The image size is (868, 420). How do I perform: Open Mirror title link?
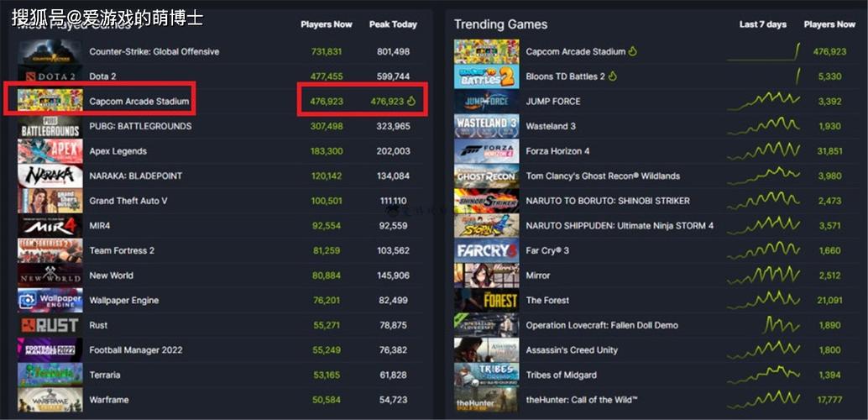[x=538, y=276]
